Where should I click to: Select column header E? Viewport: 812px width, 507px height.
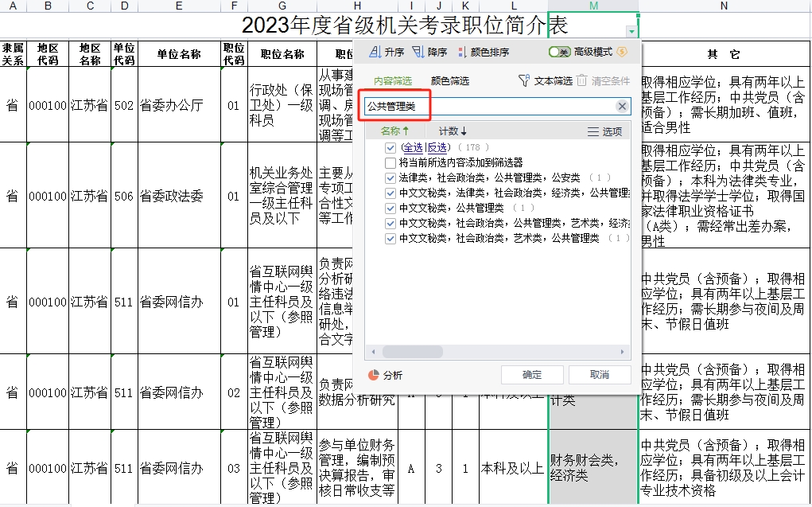179,6
